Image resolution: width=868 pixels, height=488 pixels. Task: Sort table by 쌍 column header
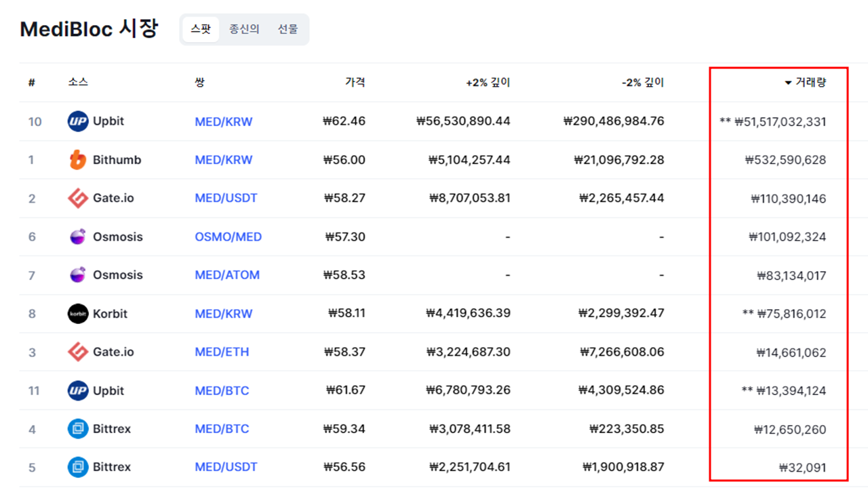click(x=199, y=83)
